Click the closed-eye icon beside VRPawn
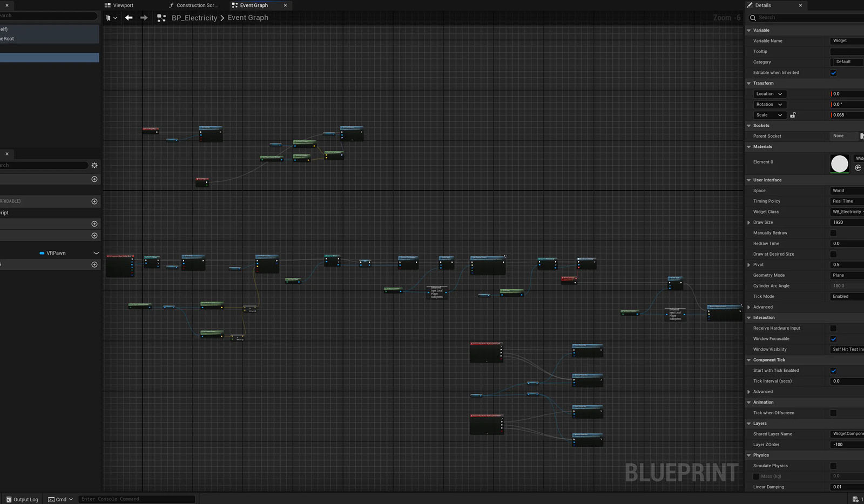Viewport: 864px width, 504px height. click(x=96, y=253)
